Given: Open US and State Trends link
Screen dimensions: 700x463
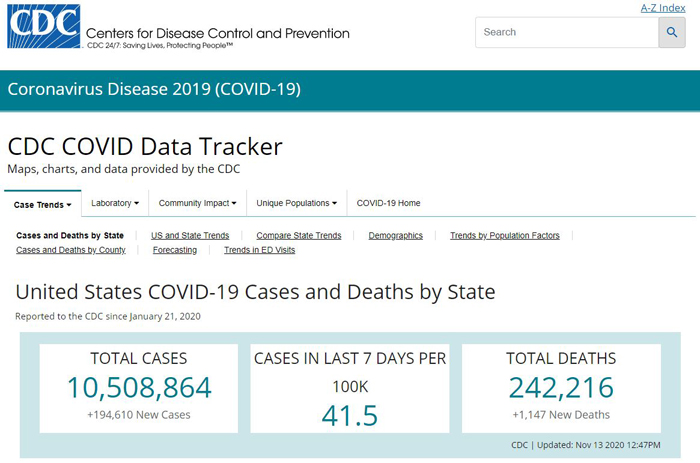Looking at the screenshot, I should click(x=190, y=235).
